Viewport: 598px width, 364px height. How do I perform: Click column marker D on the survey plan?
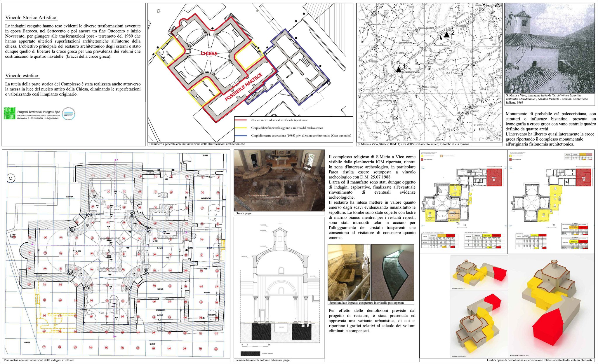click(x=146, y=271)
